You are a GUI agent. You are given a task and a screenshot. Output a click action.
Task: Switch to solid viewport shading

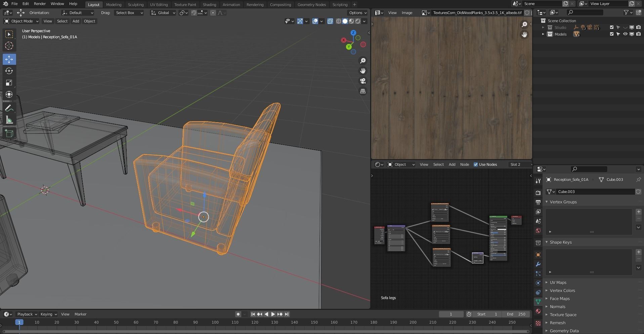coord(345,21)
